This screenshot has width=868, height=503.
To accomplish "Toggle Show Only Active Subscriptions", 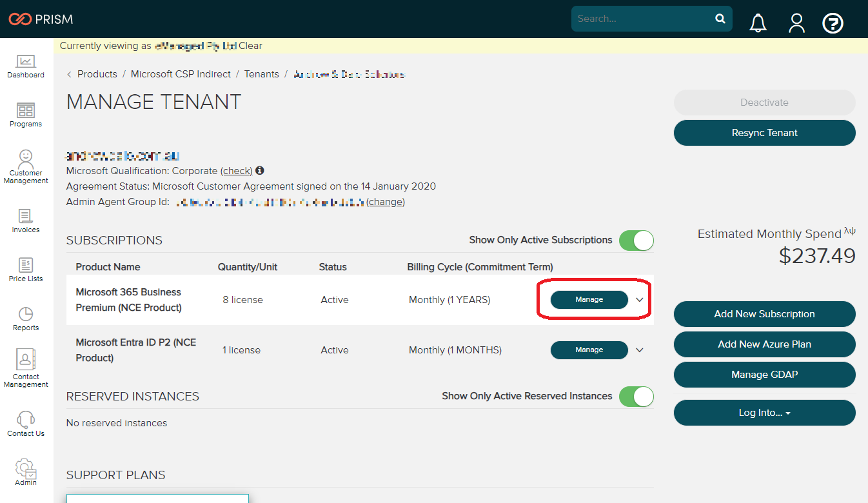I will [636, 241].
